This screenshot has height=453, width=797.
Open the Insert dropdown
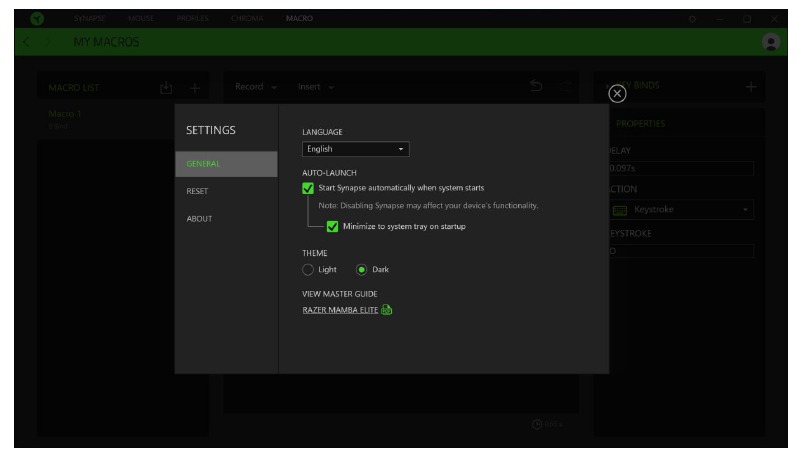coord(316,87)
